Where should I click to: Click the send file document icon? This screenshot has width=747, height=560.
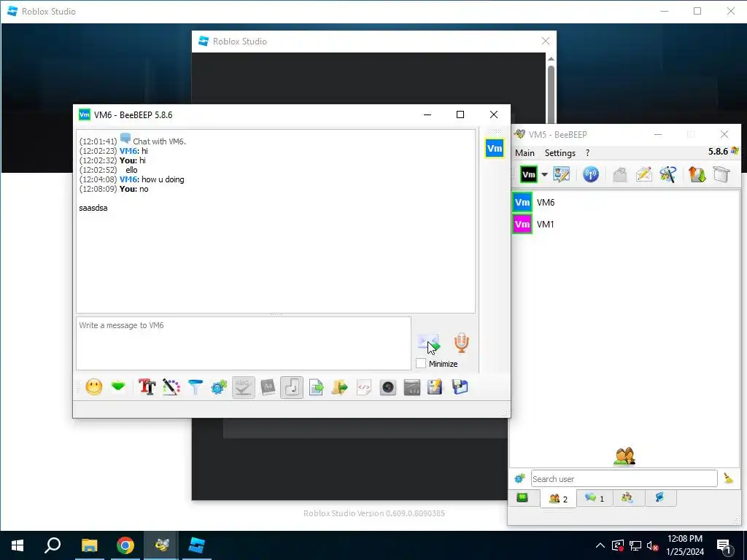[x=316, y=386]
